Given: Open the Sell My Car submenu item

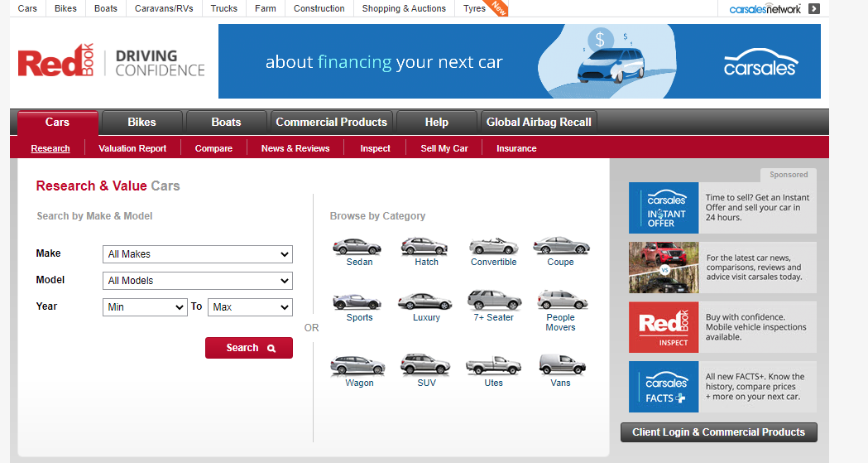Looking at the screenshot, I should pos(444,148).
